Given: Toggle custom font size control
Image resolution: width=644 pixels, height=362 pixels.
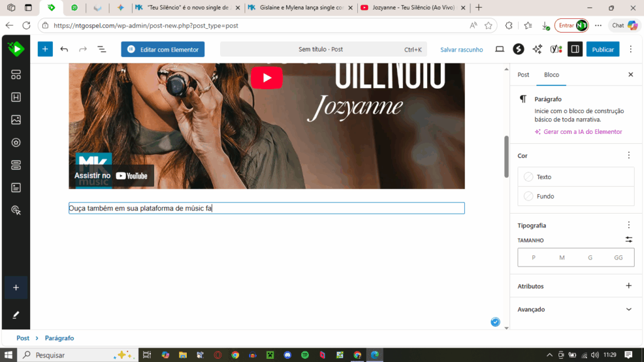Looking at the screenshot, I should click(628, 239).
